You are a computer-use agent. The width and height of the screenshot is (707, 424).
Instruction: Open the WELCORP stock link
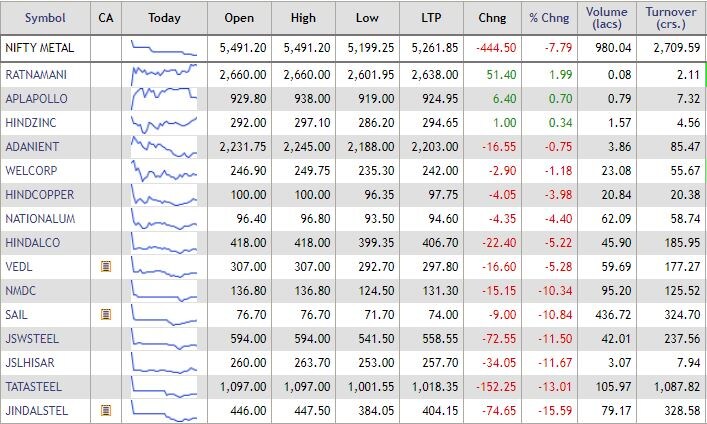[x=31, y=170]
